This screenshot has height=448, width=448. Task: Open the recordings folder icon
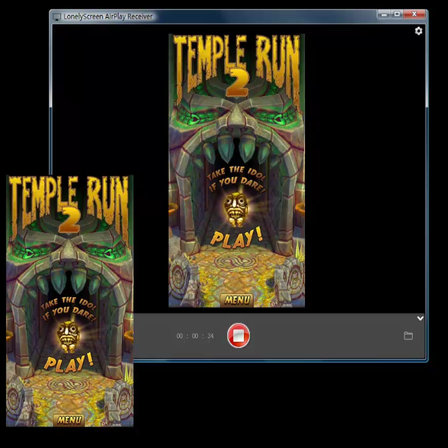click(408, 336)
